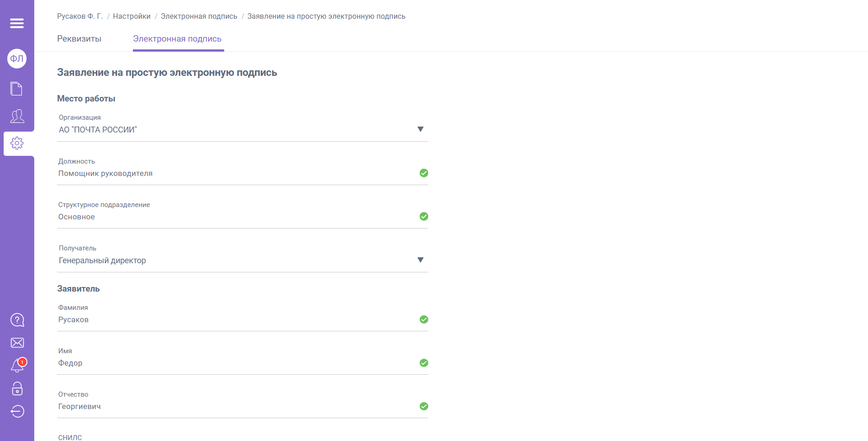
Task: Open the help question mark icon
Action: click(17, 320)
